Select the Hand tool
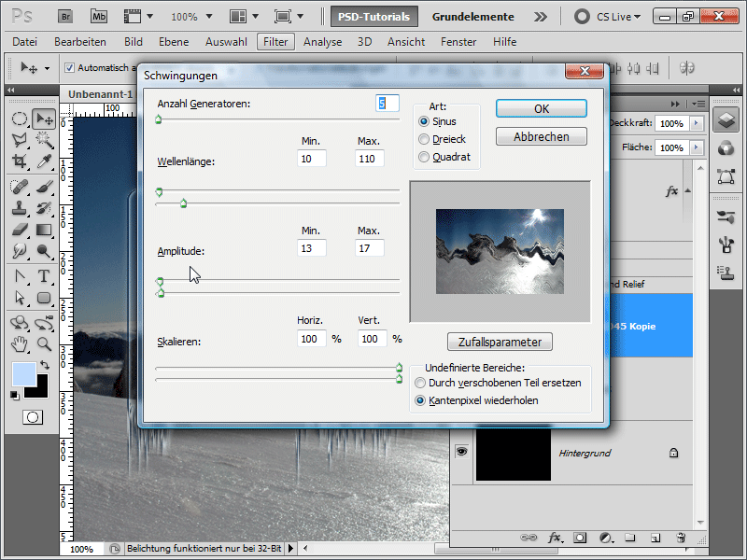Image resolution: width=747 pixels, height=560 pixels. pyautogui.click(x=19, y=343)
